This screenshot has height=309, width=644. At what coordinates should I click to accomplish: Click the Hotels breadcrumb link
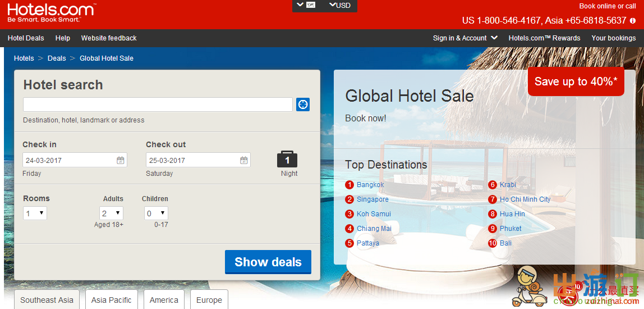[24, 58]
